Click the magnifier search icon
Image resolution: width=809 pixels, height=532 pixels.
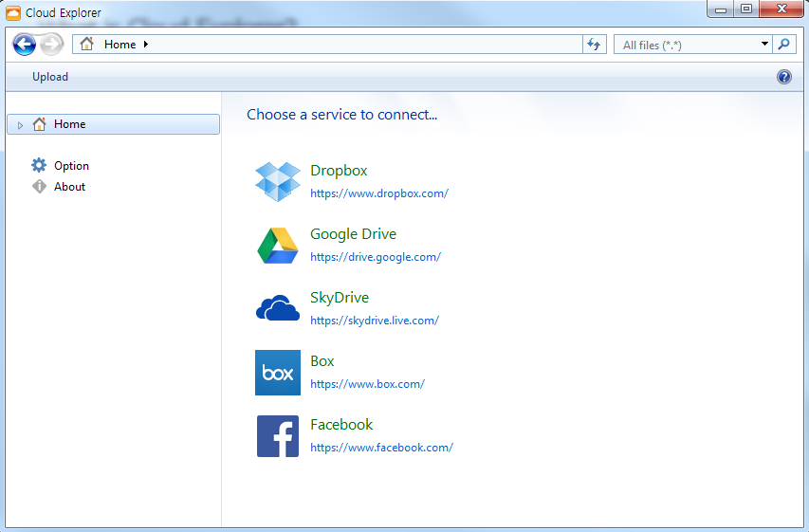[x=783, y=45]
